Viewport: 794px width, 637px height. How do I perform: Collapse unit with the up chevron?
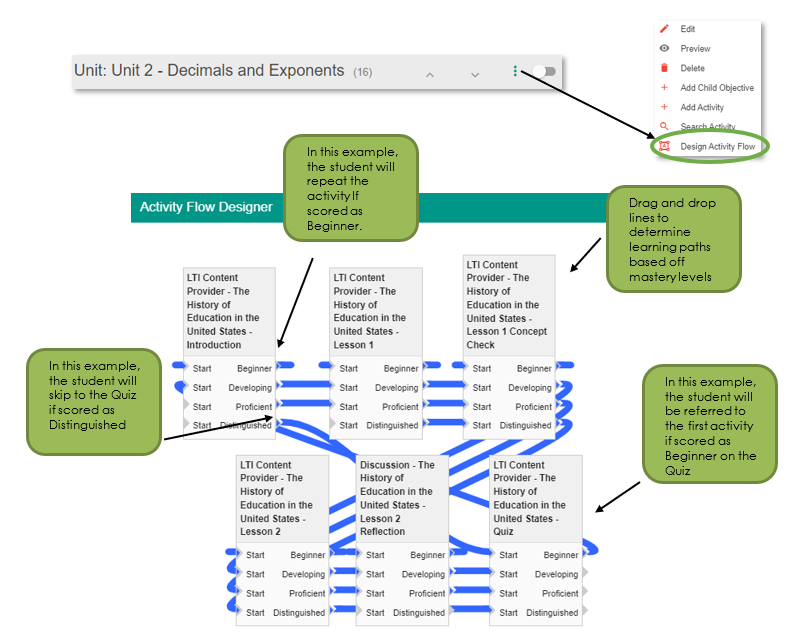430,74
